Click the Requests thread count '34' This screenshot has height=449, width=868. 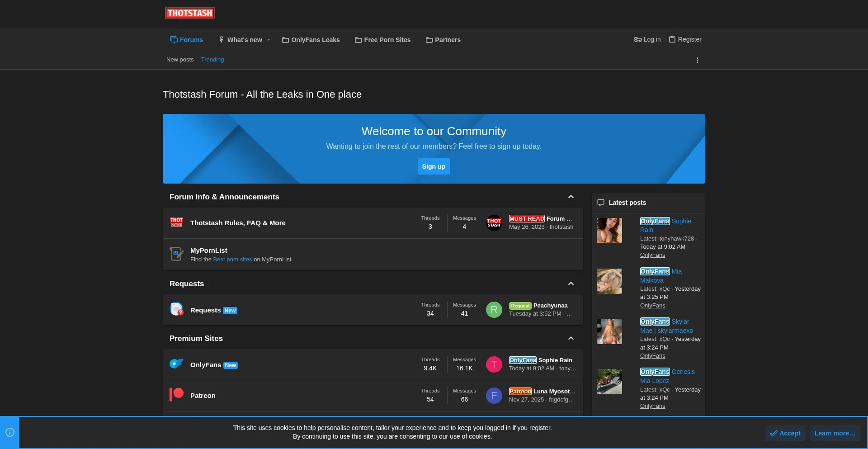430,313
